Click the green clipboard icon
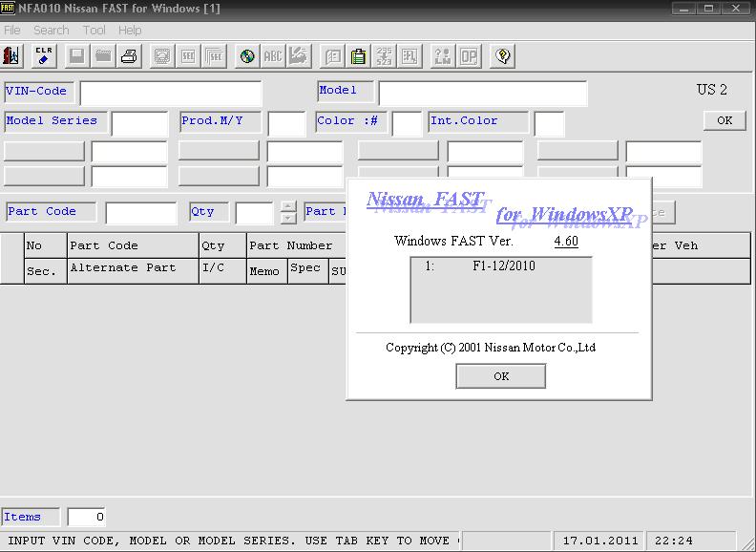Viewport: 756px width, 552px height. (x=358, y=56)
